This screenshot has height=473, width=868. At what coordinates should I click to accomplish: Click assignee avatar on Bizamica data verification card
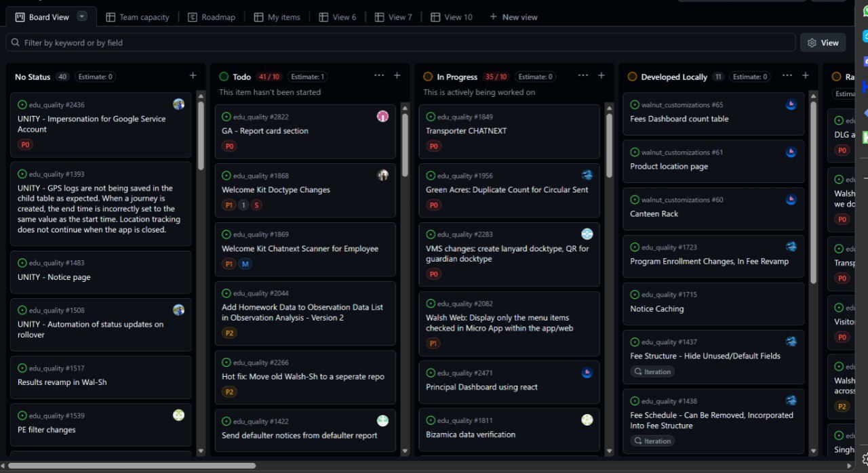coord(587,420)
